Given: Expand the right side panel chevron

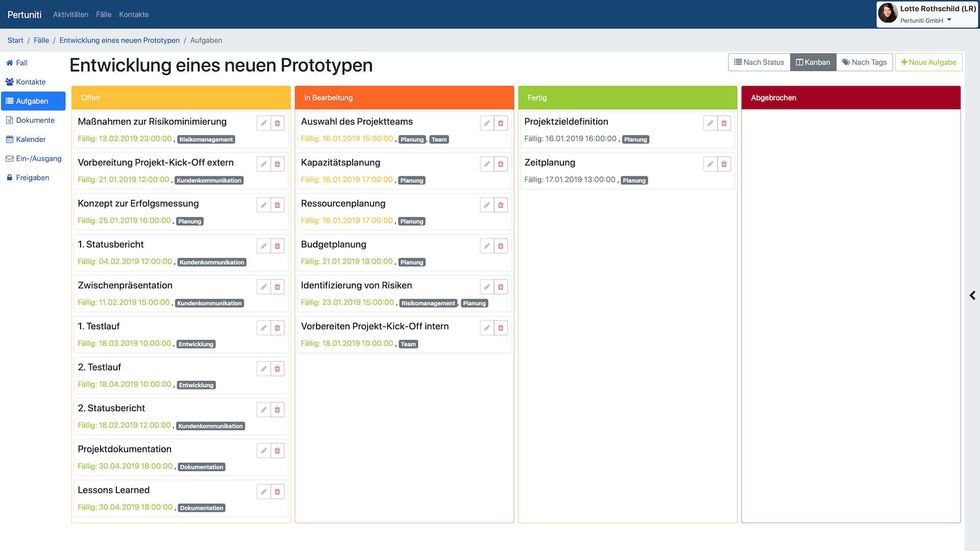Looking at the screenshot, I should [972, 295].
